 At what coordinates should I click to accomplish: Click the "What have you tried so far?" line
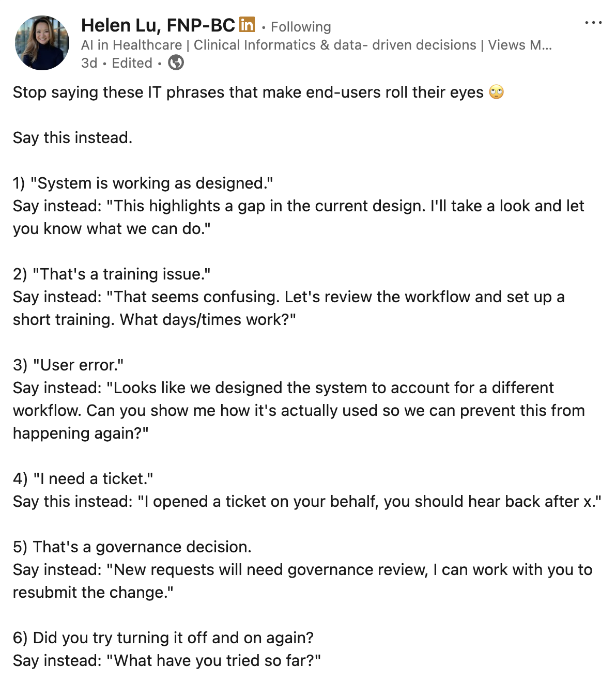[x=213, y=661]
